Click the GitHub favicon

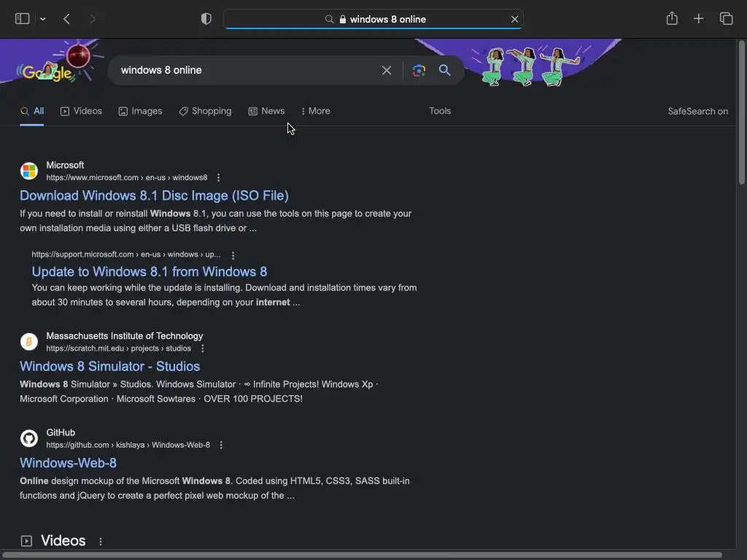tap(29, 438)
